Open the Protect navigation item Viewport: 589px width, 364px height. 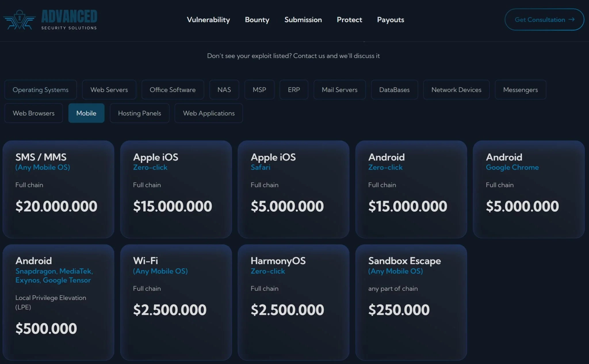(349, 20)
